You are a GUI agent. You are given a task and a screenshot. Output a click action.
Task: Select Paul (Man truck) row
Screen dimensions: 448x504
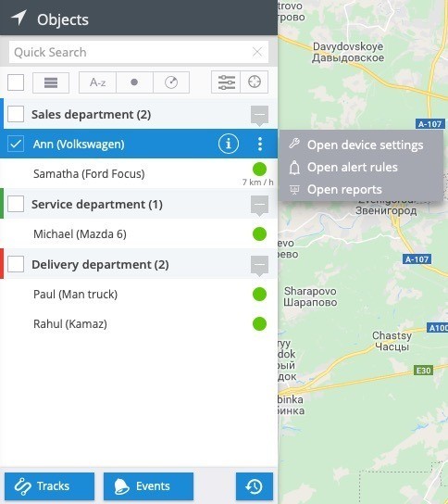[x=139, y=294]
